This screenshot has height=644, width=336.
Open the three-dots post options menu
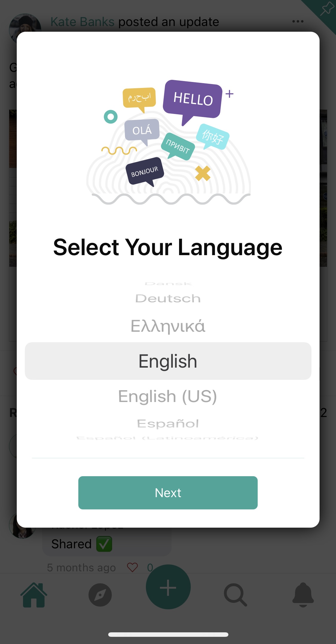tap(298, 22)
